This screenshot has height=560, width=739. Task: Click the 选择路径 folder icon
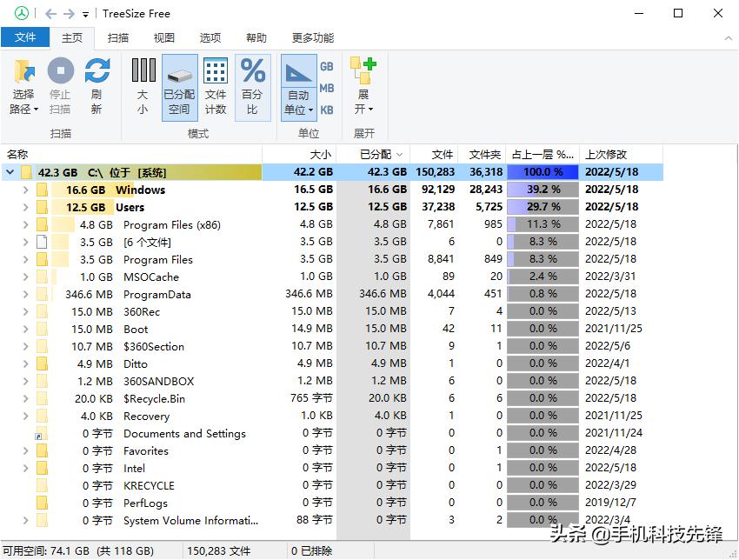23,71
